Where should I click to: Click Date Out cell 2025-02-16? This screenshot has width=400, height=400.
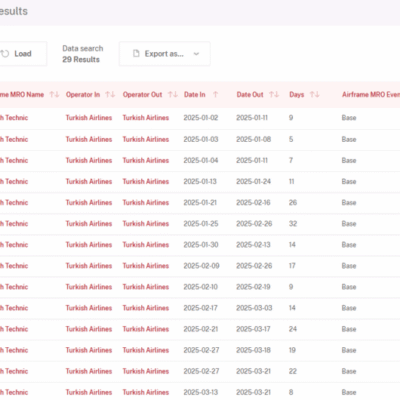pos(253,202)
